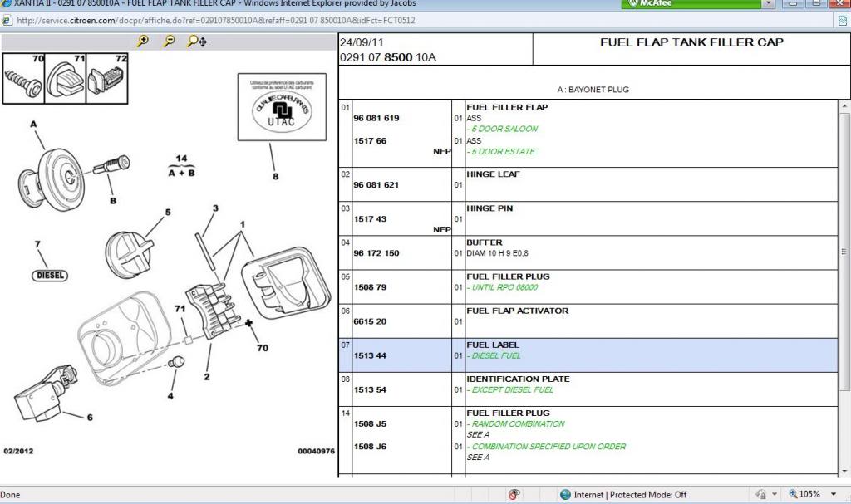Select part number 1508 79
The width and height of the screenshot is (851, 504).
pyautogui.click(x=370, y=287)
